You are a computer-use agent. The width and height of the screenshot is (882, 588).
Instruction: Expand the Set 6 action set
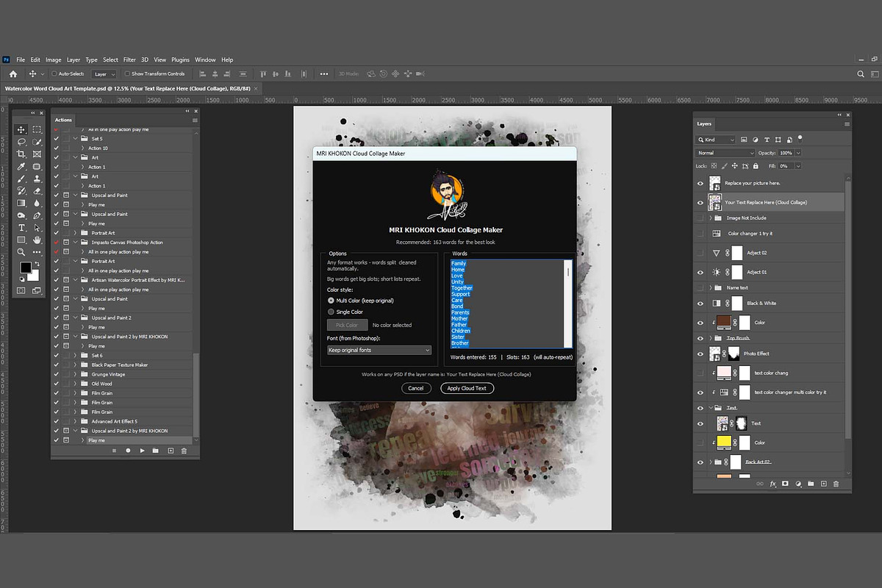[75, 356]
